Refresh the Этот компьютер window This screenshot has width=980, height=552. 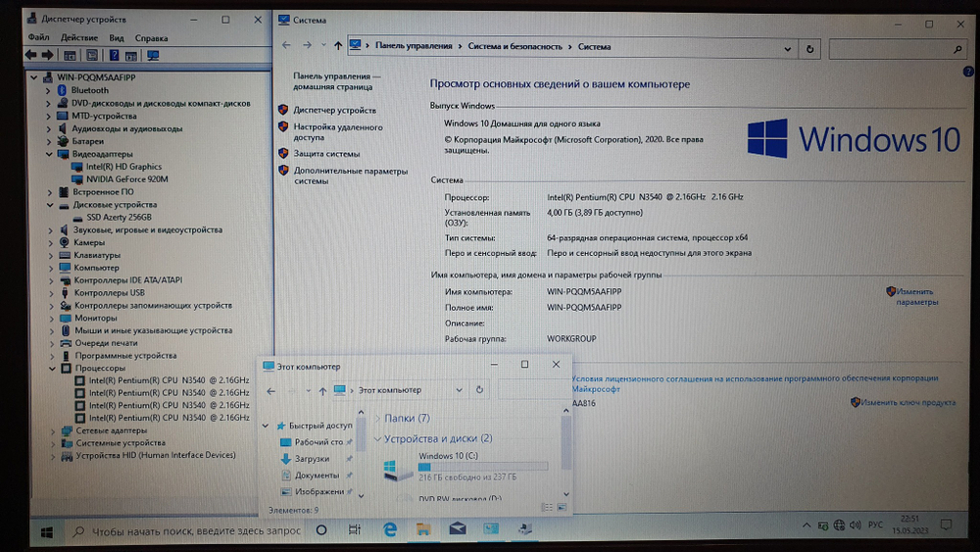coord(479,389)
